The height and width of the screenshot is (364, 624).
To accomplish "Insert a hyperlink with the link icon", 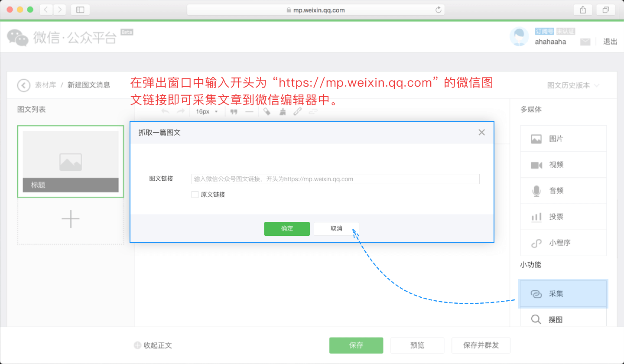I will point(297,112).
